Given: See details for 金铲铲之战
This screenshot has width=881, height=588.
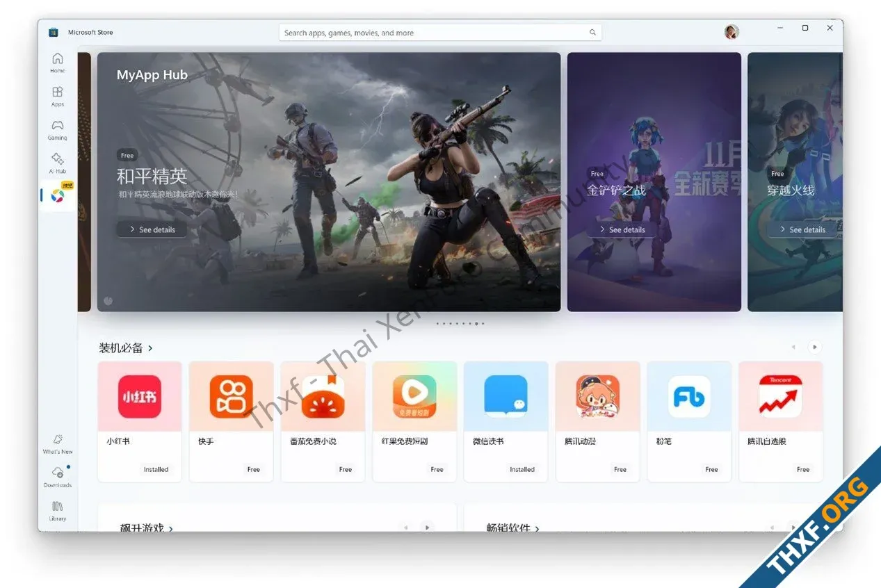Looking at the screenshot, I should coord(622,229).
